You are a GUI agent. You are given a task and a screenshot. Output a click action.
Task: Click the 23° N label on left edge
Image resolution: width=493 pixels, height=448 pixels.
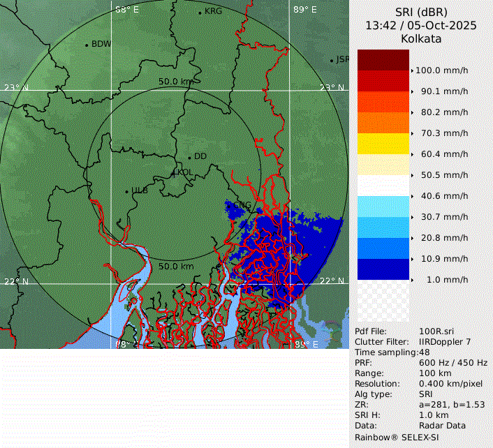click(x=16, y=88)
